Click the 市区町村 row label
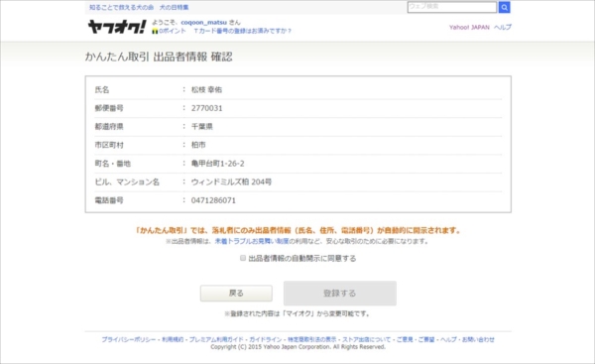Image resolution: width=595 pixels, height=364 pixels. click(x=109, y=145)
